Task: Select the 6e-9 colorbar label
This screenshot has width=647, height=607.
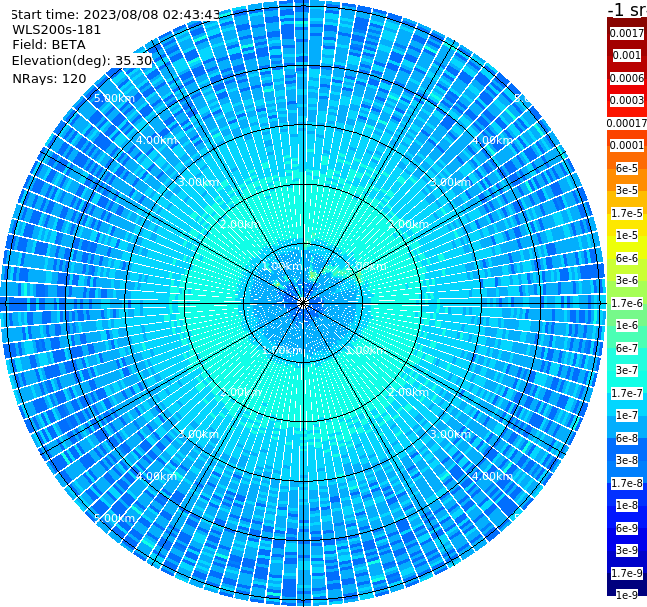Action: pyautogui.click(x=627, y=528)
